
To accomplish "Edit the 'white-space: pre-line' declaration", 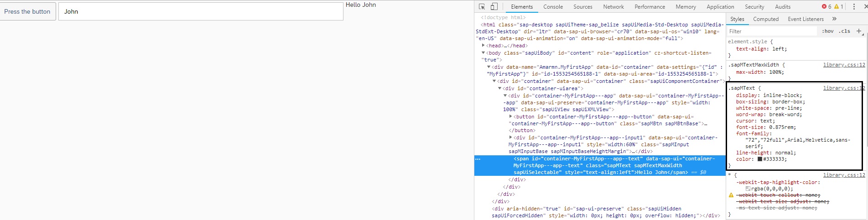I will pos(769,108).
